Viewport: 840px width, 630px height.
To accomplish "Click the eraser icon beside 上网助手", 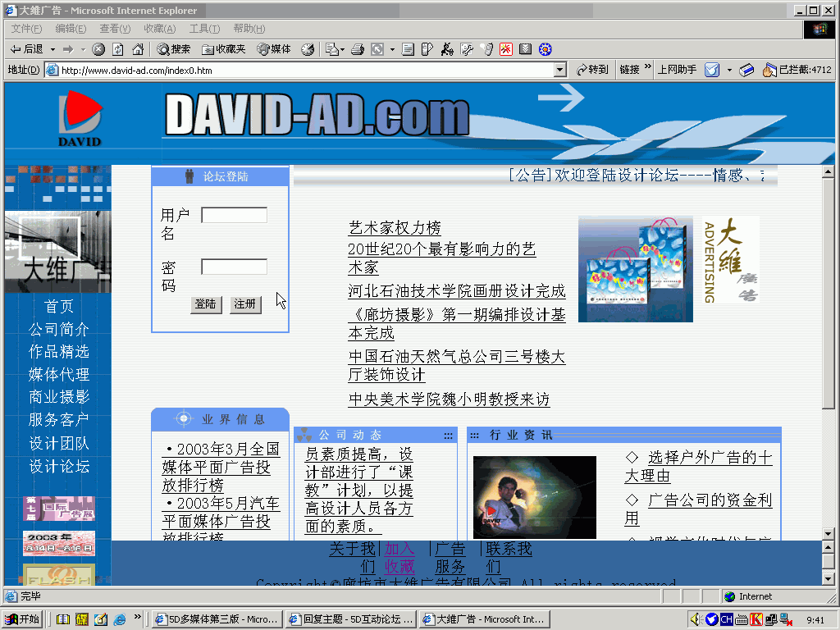I will 746,71.
